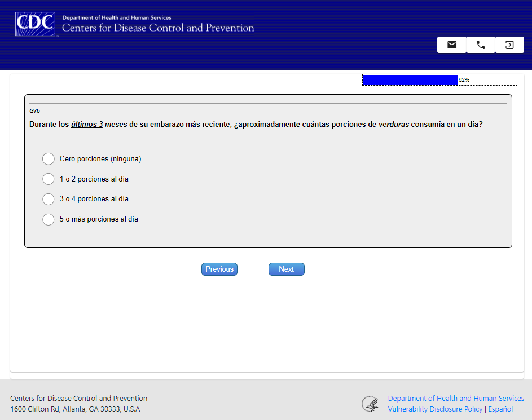532x420 pixels.
Task: Choose '3 o 4 porciones al día'
Action: pos(49,199)
